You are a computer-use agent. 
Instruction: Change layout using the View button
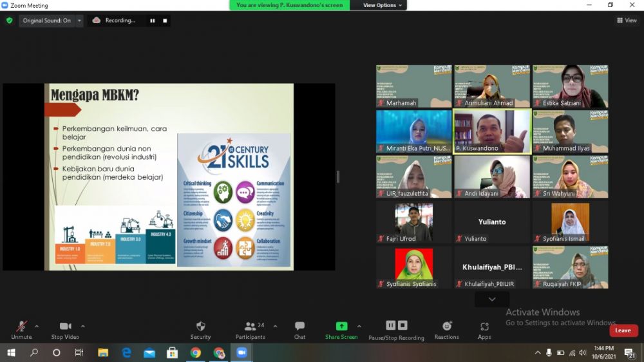click(627, 21)
